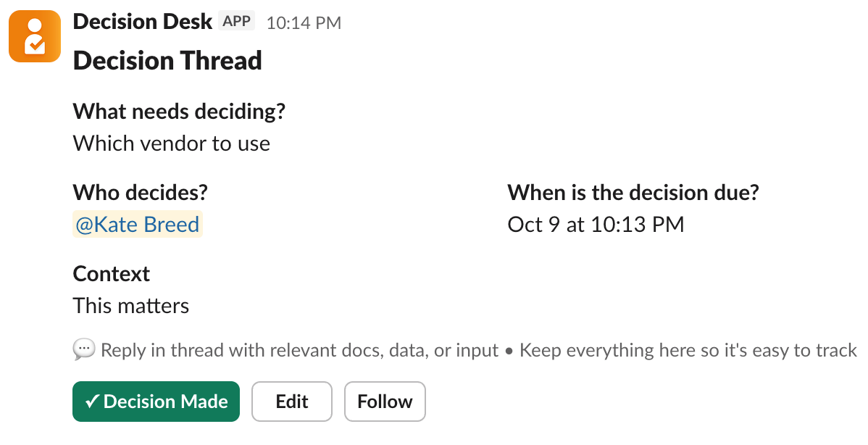Screen dimensions: 868x445
Task: Open the 10:14 PM message timestamp
Action: (304, 23)
